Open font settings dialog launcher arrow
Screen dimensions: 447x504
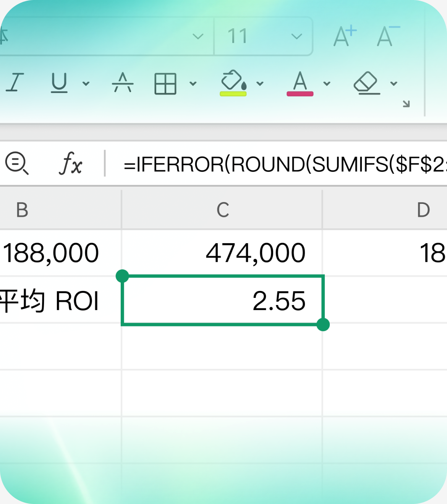[x=406, y=104]
